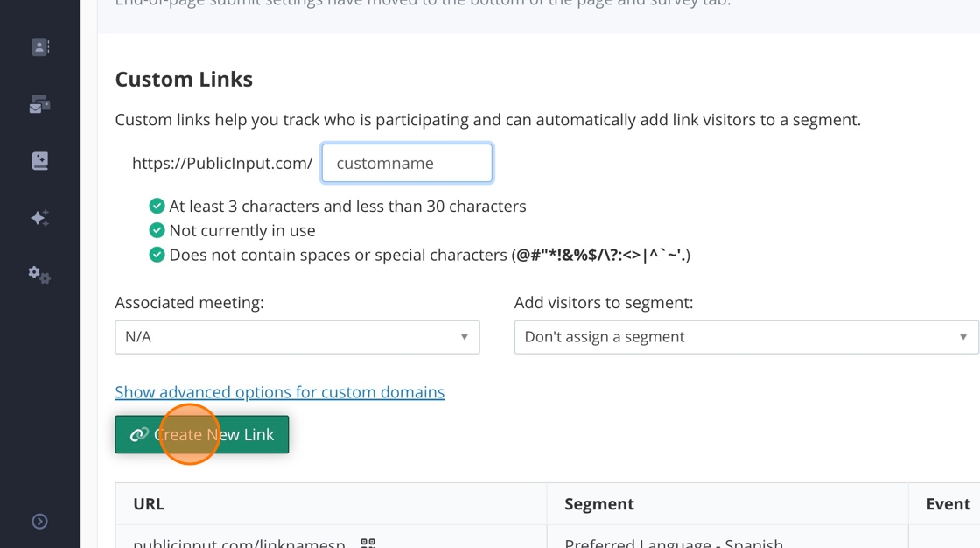Click the green check beside Not currently in use
Image resolution: width=980 pixels, height=548 pixels.
[x=157, y=231]
